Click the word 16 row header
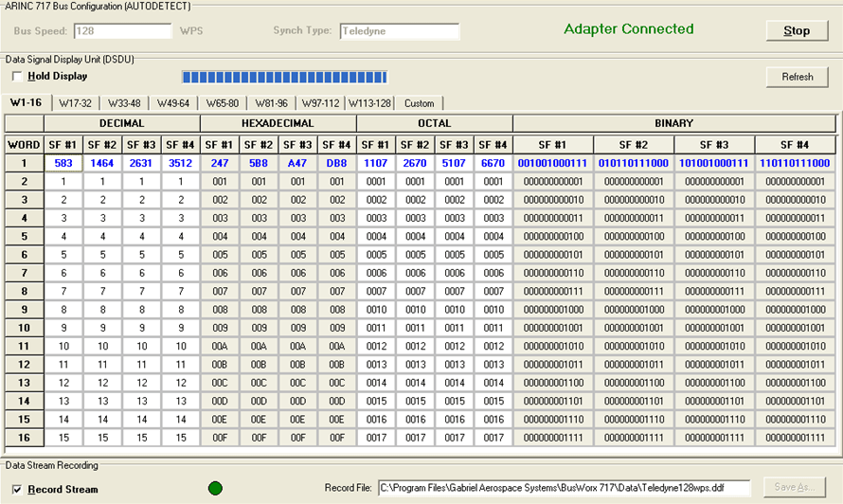 click(x=23, y=438)
